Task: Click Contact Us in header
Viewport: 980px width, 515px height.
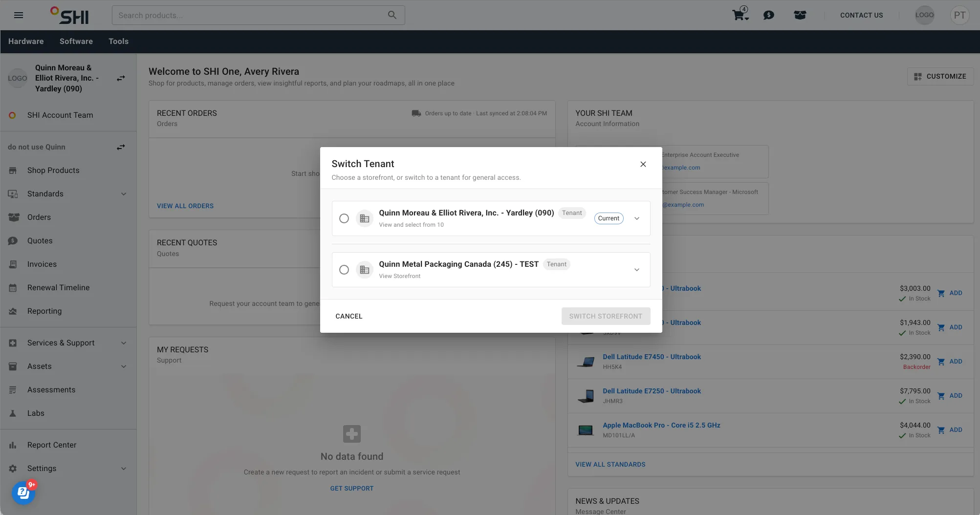Action: coord(862,15)
